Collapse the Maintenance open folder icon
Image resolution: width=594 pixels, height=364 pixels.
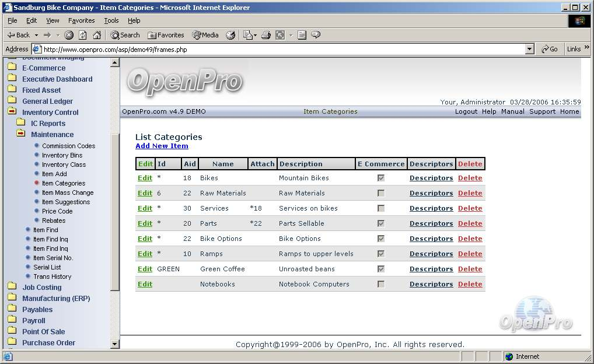pos(21,134)
